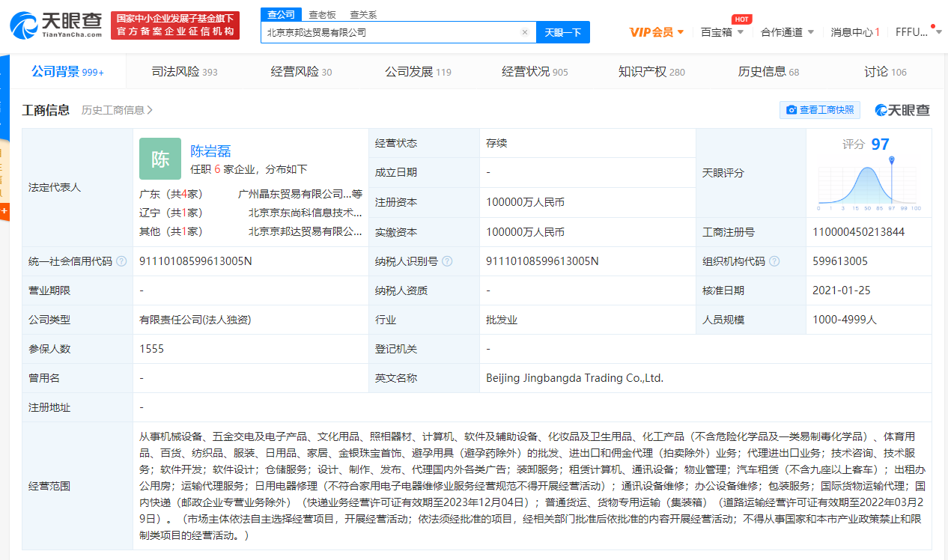Click the 经营范围 business scope paragraph
The width and height of the screenshot is (948, 560).
click(x=532, y=486)
